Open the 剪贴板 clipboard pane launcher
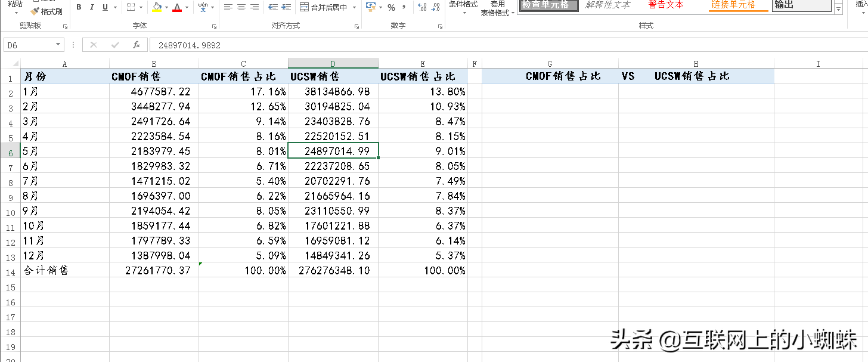Screen dimensions: 868x362 click(65, 26)
